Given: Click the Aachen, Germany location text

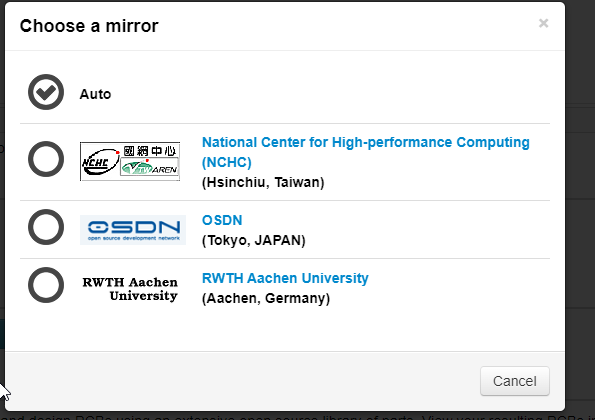Looking at the screenshot, I should click(x=266, y=299).
